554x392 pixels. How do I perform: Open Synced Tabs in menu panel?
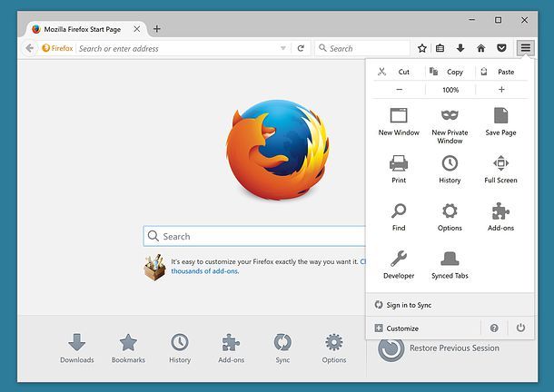450,265
